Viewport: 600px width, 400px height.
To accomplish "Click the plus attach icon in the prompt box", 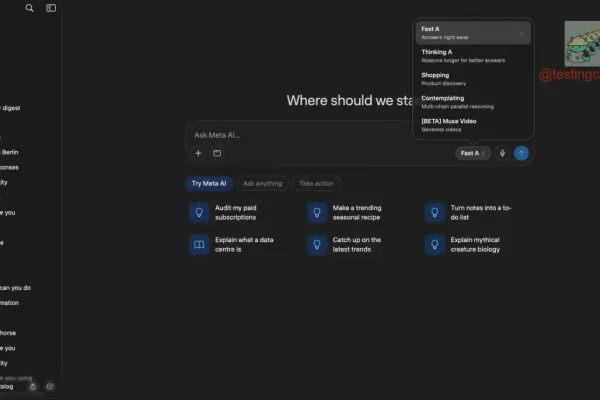I will (x=198, y=153).
